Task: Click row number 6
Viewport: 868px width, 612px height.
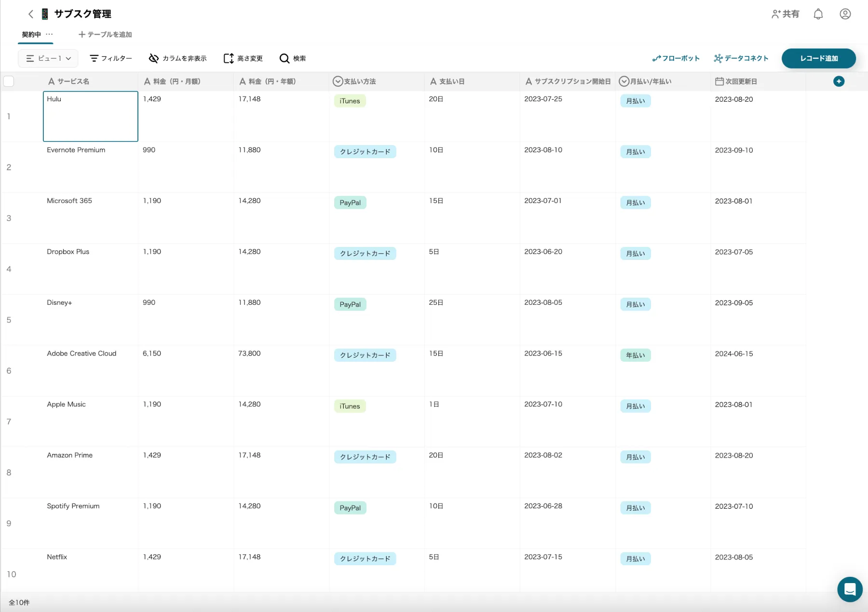Action: point(9,371)
